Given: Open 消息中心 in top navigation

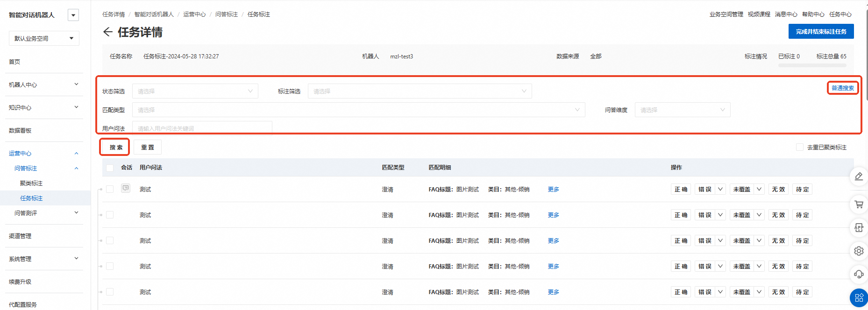Looking at the screenshot, I should [x=786, y=14].
